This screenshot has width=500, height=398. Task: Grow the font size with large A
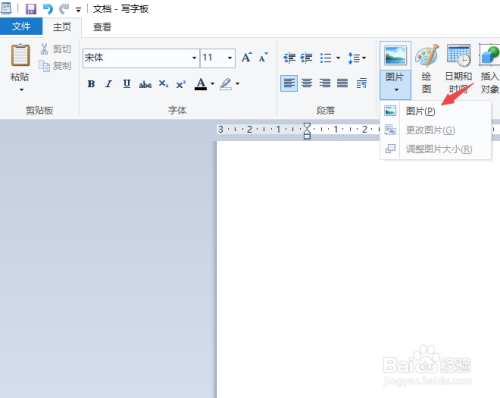(x=247, y=57)
